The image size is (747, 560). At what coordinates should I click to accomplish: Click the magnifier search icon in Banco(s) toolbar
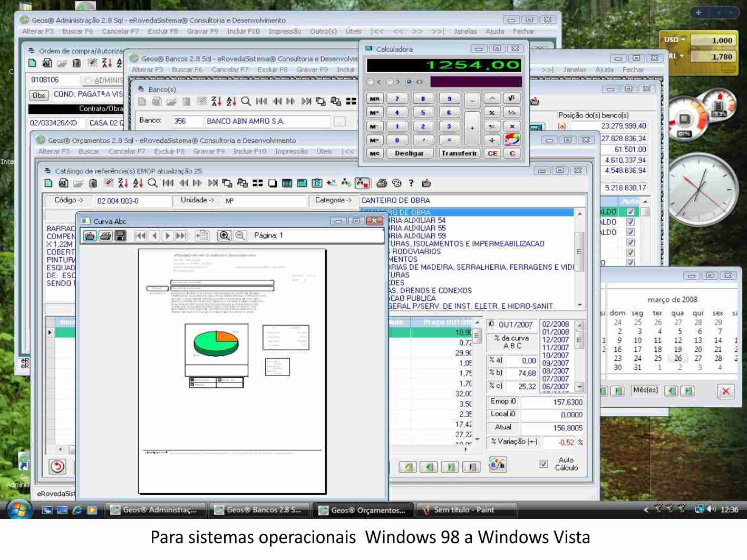[x=246, y=101]
